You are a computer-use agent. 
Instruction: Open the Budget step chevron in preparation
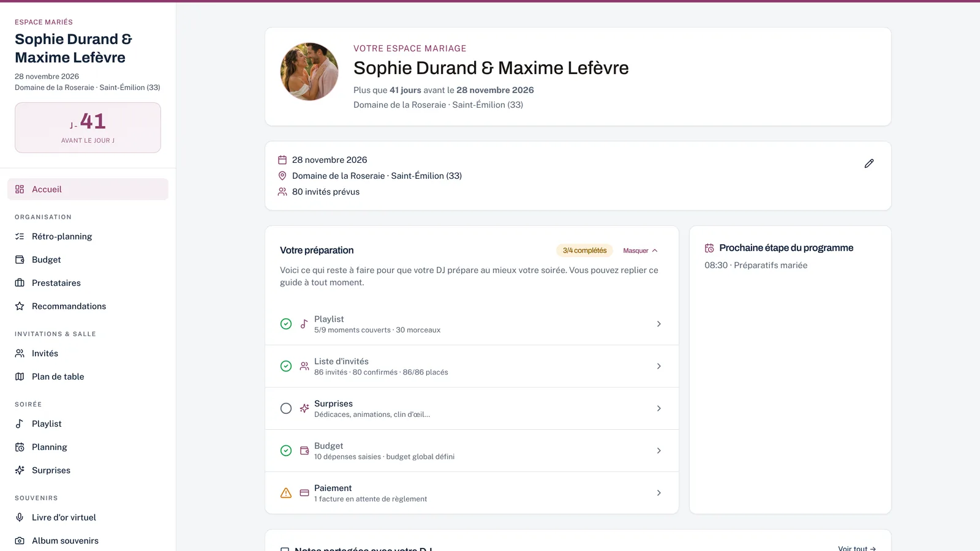pyautogui.click(x=659, y=451)
